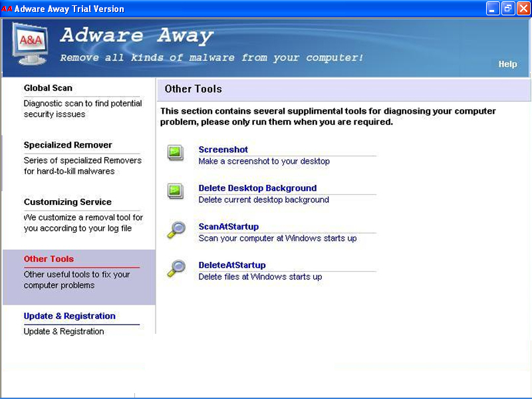Open Update & Registration heading

[70, 317]
